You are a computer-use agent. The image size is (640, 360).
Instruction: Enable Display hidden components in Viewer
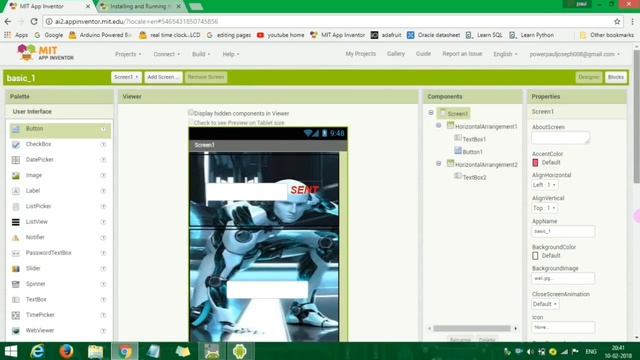pos(191,113)
